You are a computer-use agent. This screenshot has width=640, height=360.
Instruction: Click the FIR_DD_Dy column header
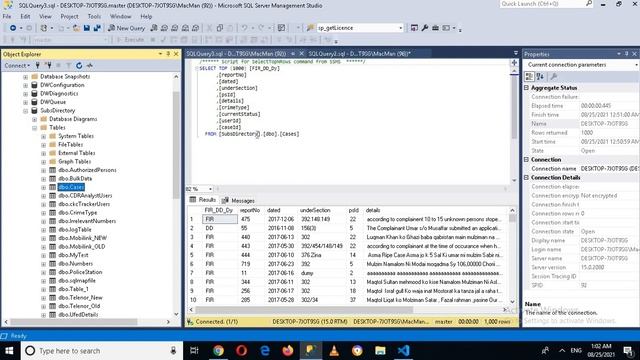[x=219, y=210]
